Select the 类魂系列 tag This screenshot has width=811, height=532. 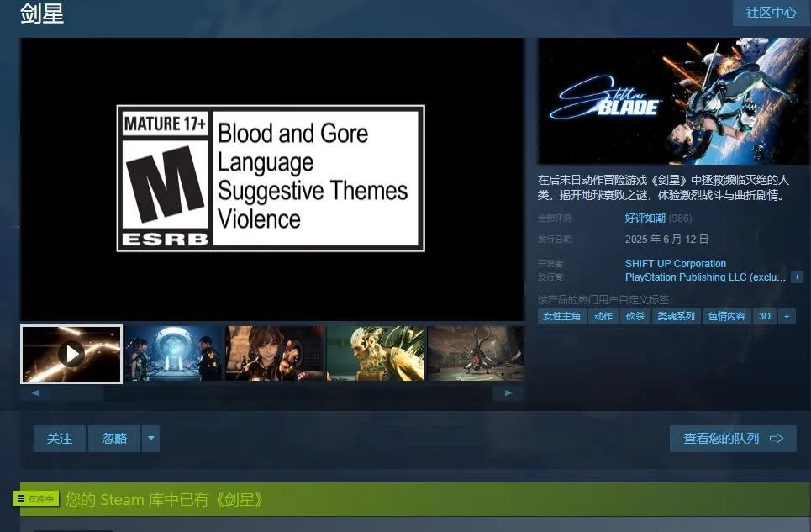tap(676, 317)
